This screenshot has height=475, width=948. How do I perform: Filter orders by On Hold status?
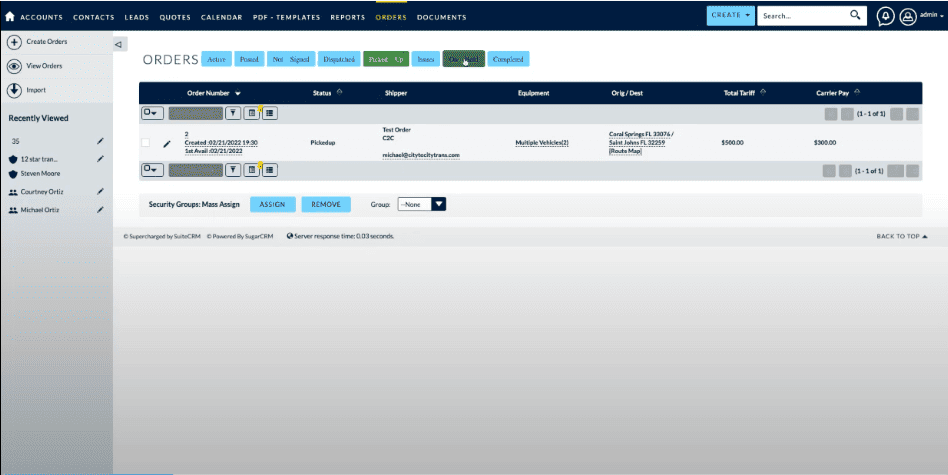pos(464,59)
